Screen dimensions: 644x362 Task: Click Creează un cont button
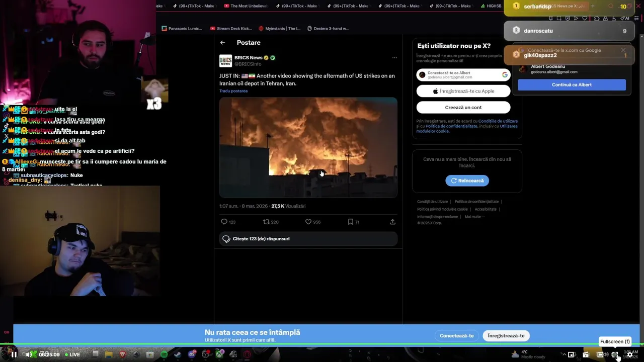tap(463, 107)
